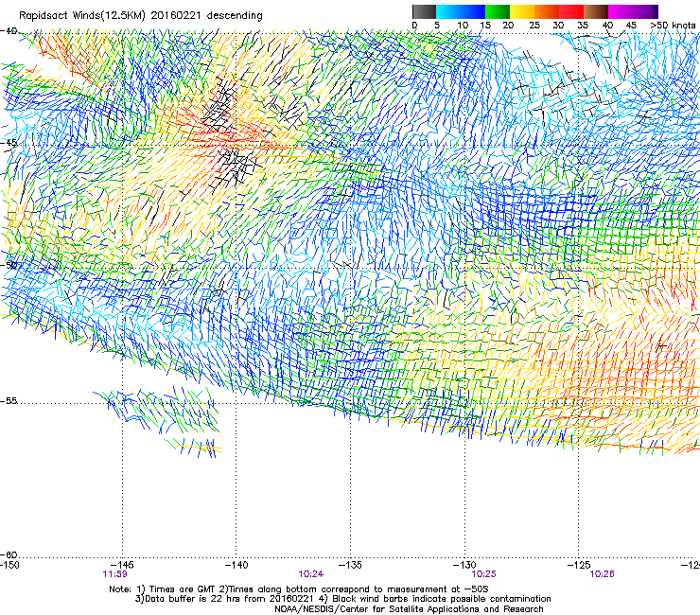Click the -135 longitude axis label
The height and width of the screenshot is (615, 700).
coord(350,565)
